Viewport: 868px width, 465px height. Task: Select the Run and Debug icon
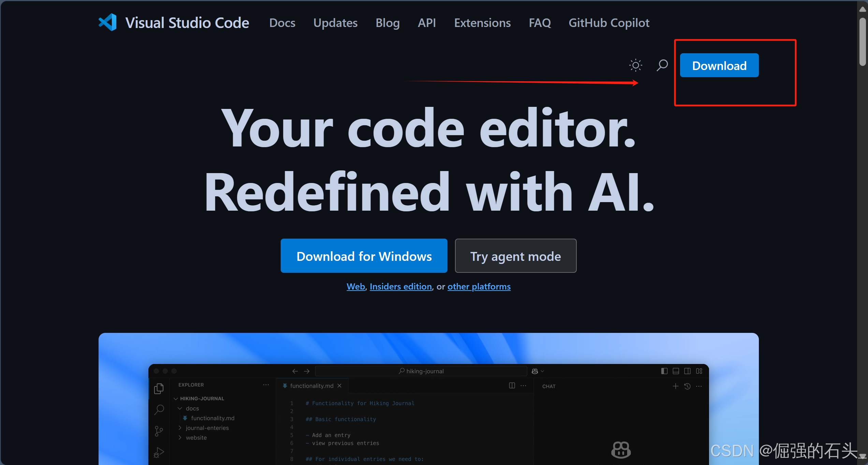click(x=159, y=452)
